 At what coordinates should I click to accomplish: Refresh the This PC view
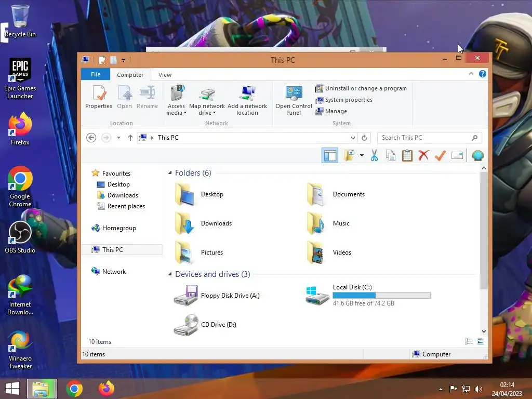point(364,138)
